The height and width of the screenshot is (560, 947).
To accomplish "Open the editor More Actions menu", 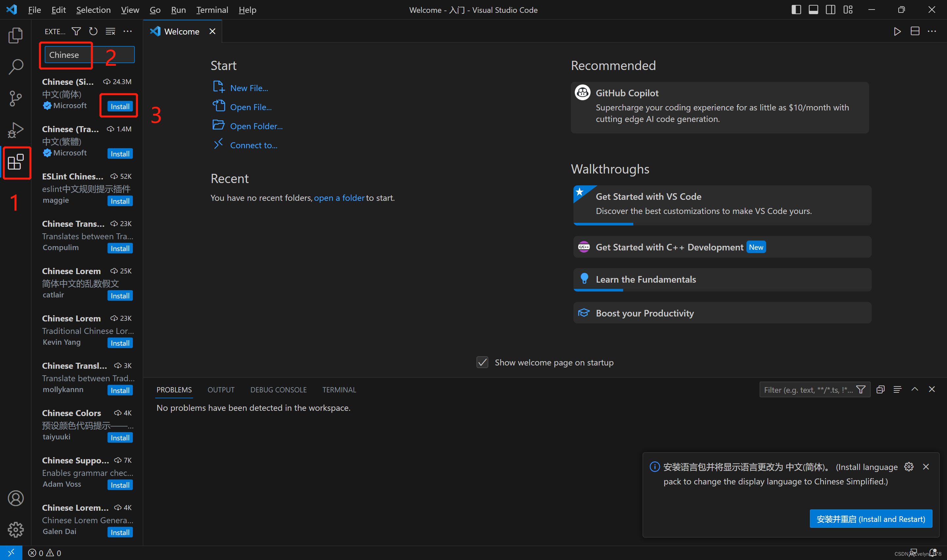I will coord(932,31).
